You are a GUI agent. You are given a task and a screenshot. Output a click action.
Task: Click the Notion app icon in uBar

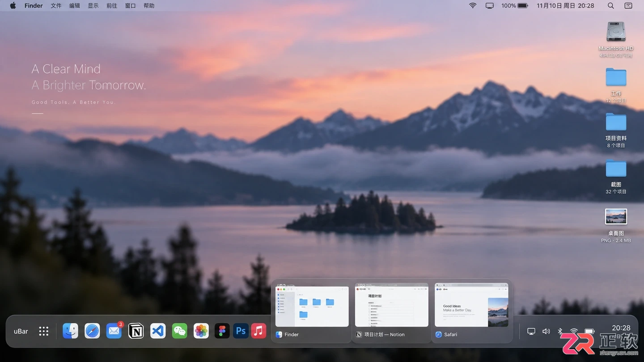pyautogui.click(x=136, y=331)
